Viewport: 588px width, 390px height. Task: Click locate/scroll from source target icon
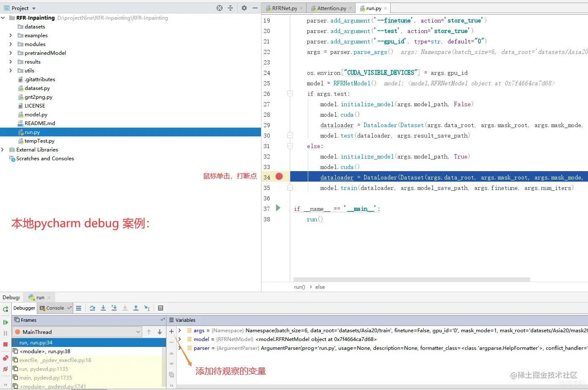point(220,8)
